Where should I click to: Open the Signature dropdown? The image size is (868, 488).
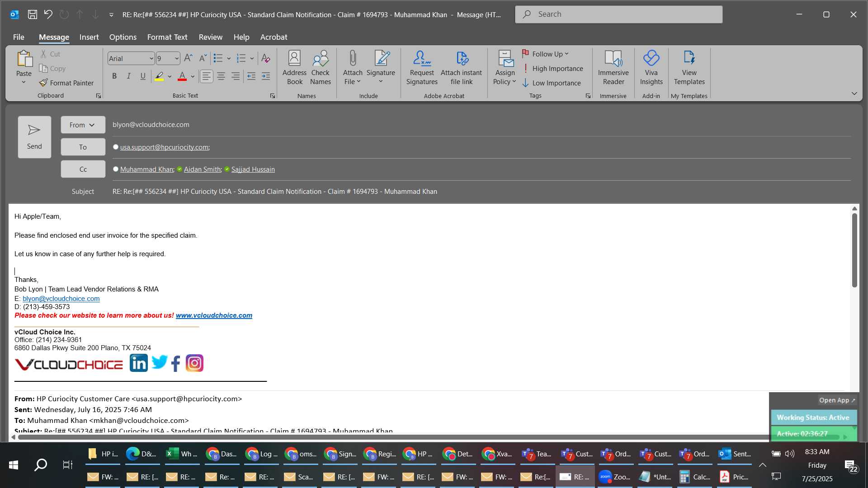tap(381, 77)
